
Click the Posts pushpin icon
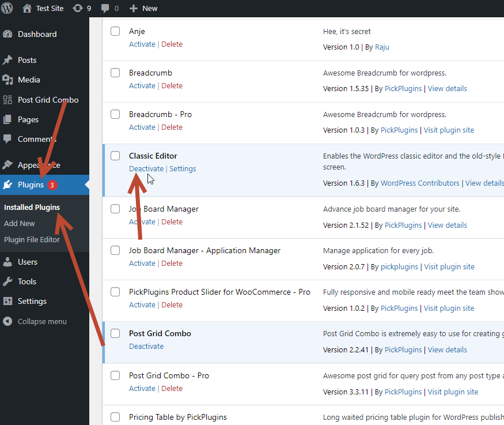[x=7, y=60]
